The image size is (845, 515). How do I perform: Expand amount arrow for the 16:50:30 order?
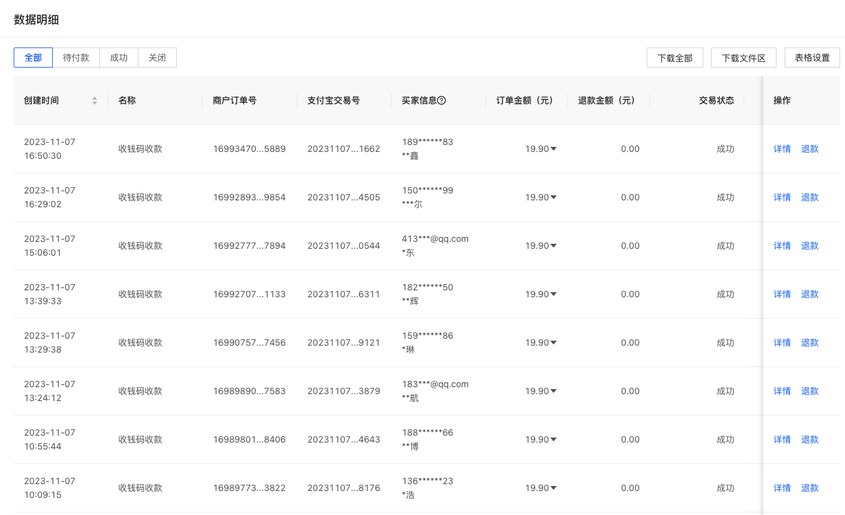pos(553,149)
